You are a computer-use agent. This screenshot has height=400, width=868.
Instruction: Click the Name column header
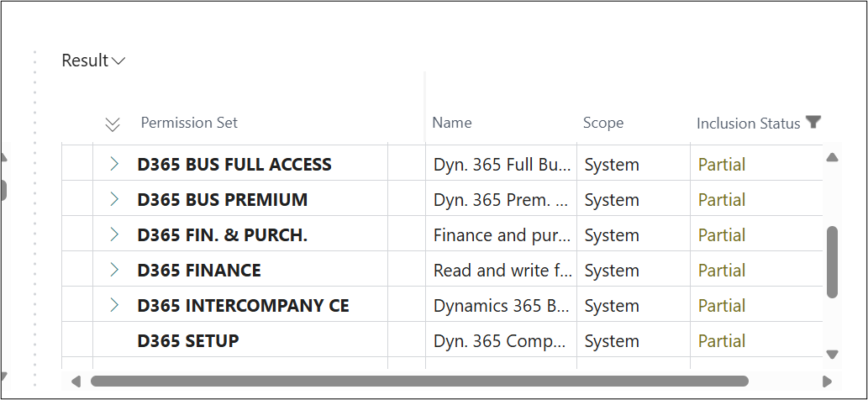[x=452, y=123]
